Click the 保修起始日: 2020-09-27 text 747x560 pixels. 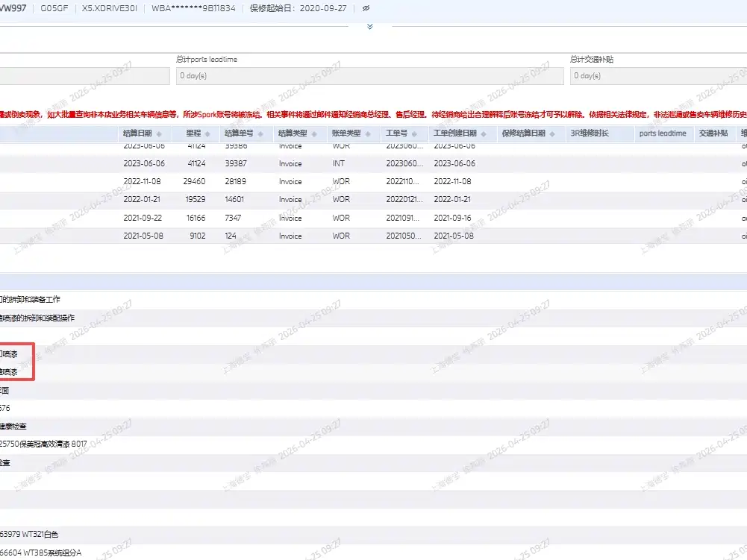coord(299,8)
